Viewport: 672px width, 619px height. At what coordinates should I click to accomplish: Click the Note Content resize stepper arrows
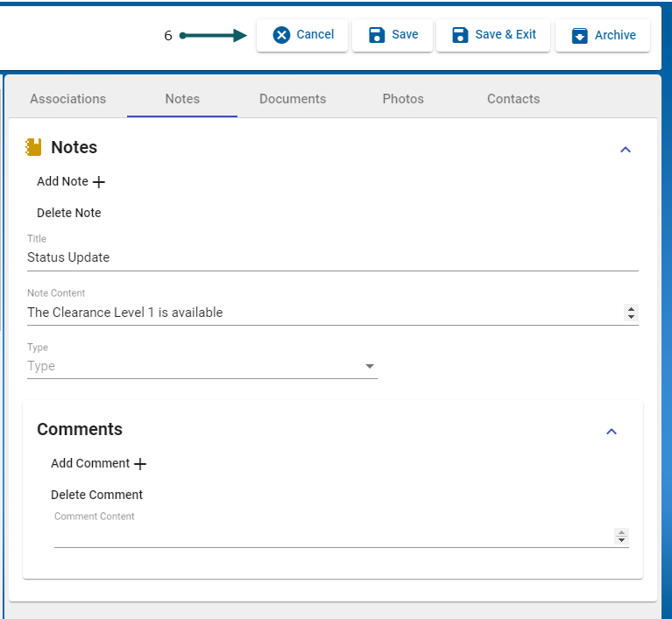pyautogui.click(x=631, y=313)
